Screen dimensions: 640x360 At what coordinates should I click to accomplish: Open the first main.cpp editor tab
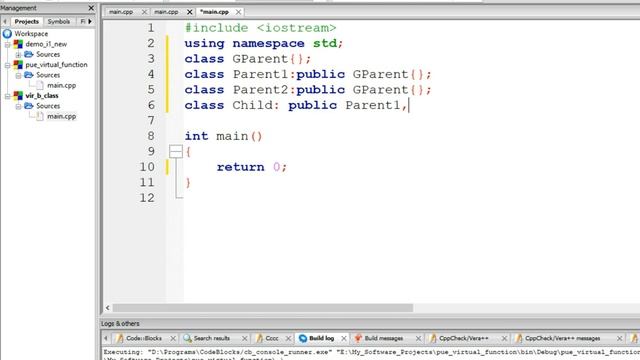pos(121,12)
